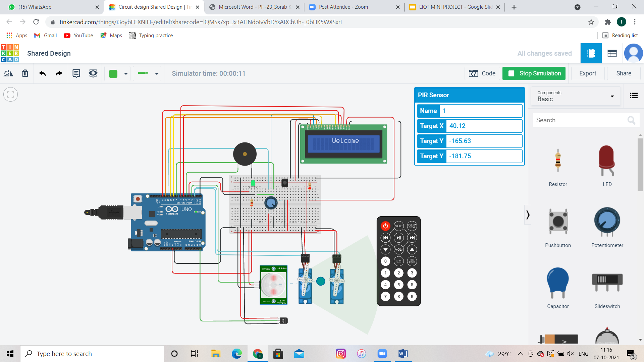Undo the last circuit change
Screen dimensions: 644x362
coord(42,73)
